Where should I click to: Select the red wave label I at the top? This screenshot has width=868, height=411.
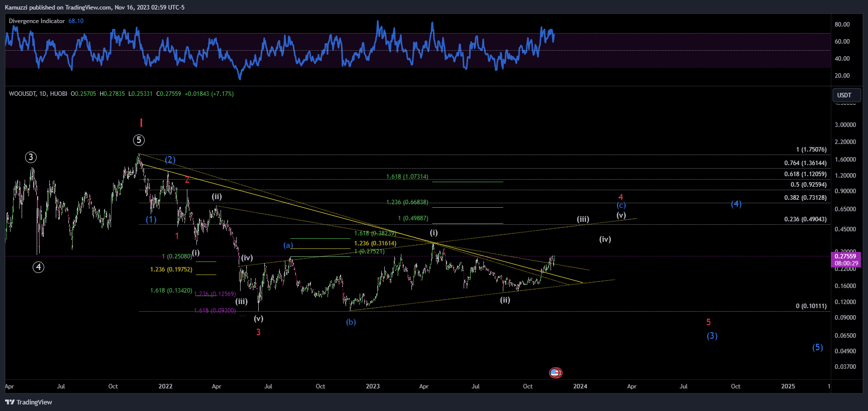coord(141,123)
